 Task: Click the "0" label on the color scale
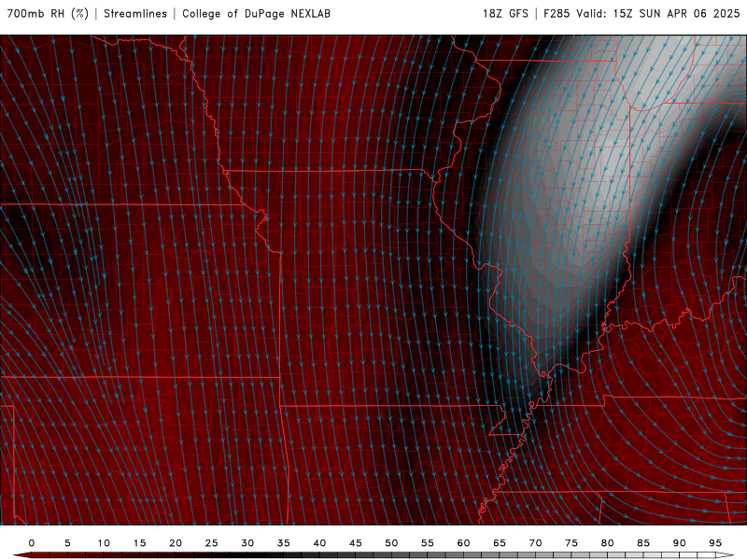click(x=32, y=543)
